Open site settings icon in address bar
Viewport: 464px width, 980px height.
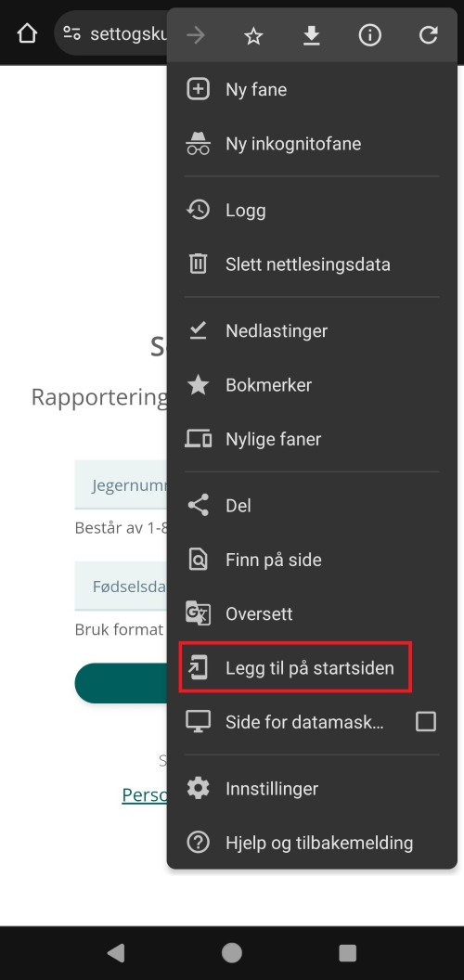coord(71,33)
